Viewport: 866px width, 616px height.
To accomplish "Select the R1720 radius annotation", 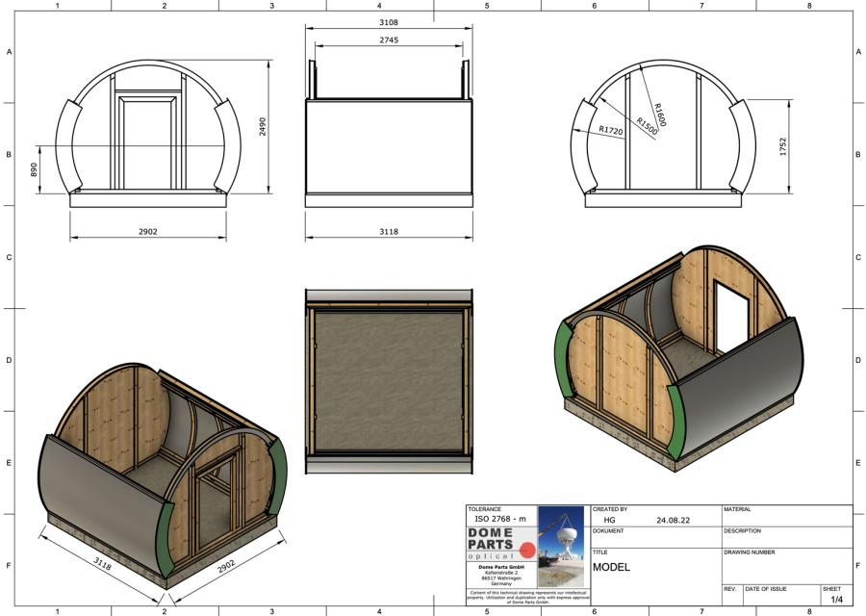I will (x=611, y=130).
